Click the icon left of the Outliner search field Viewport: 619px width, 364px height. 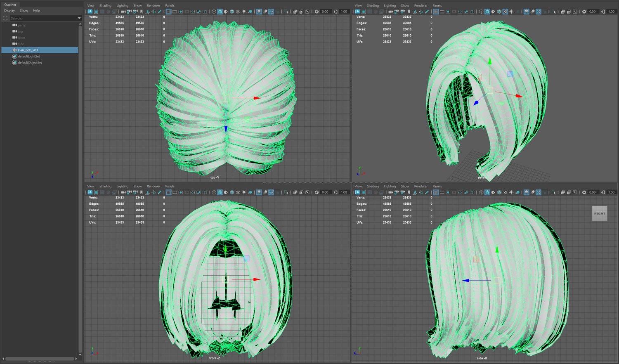(x=5, y=18)
